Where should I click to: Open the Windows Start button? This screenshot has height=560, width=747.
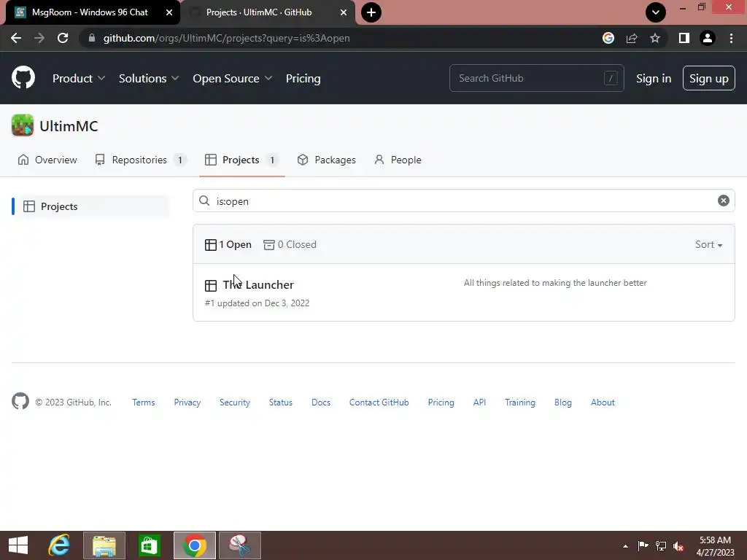[18, 545]
